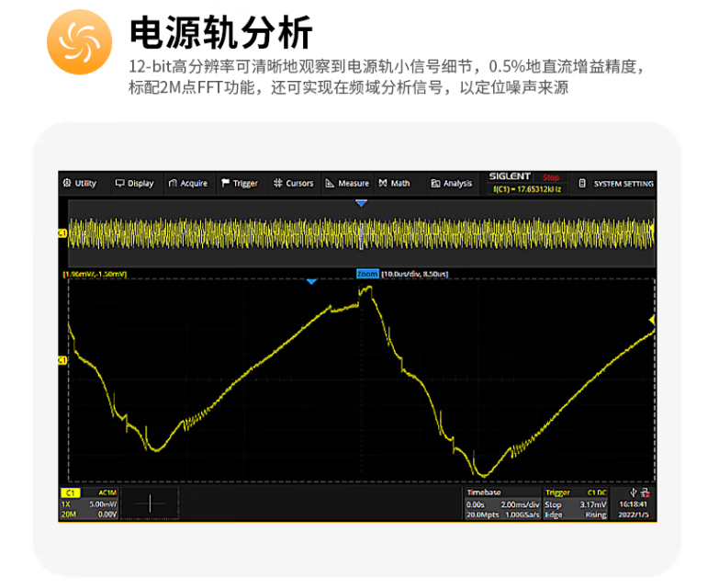Click the zoomed region highlight in the overview waveform
Viewport: 719px width, 588px height.
tap(361, 235)
